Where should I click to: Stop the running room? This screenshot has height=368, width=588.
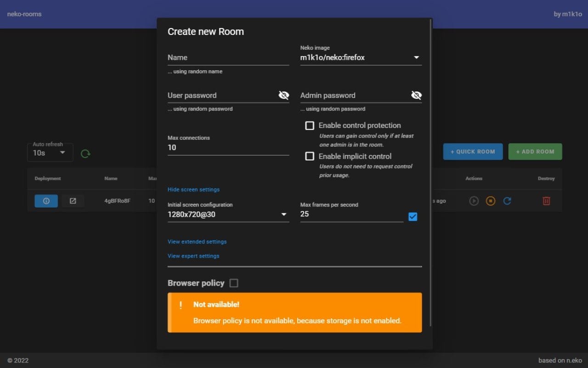pyautogui.click(x=490, y=201)
